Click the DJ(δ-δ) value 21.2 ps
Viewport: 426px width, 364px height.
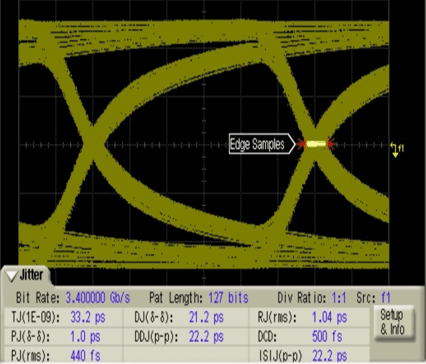coord(206,317)
